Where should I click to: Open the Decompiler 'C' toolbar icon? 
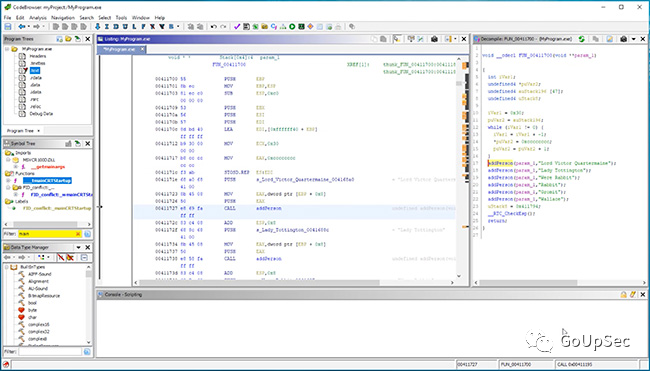point(274,27)
